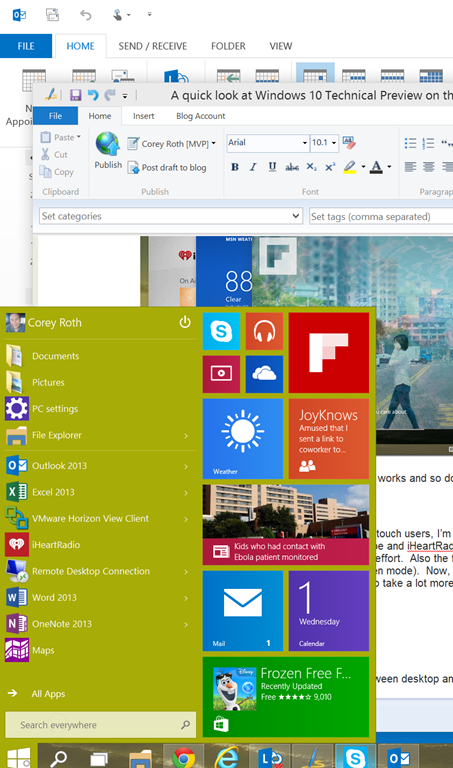Open blog editor File tab
The height and width of the screenshot is (768, 453).
tap(55, 116)
